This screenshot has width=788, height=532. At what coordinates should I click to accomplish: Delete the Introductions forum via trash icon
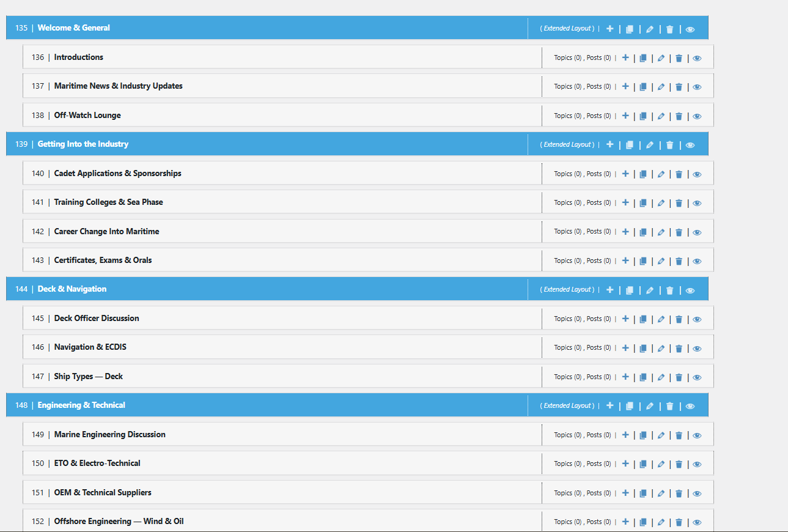(679, 58)
